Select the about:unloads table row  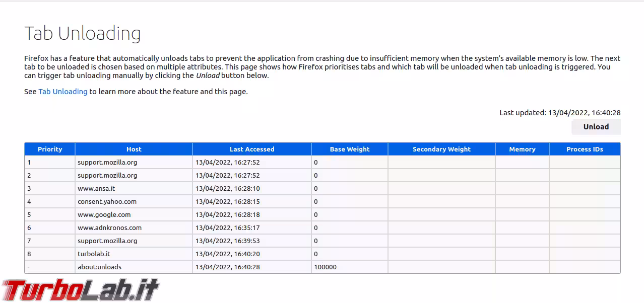click(x=202, y=267)
